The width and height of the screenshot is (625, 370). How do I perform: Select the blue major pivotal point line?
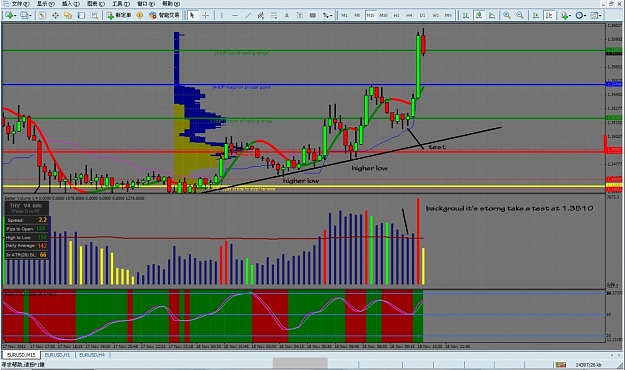click(304, 84)
